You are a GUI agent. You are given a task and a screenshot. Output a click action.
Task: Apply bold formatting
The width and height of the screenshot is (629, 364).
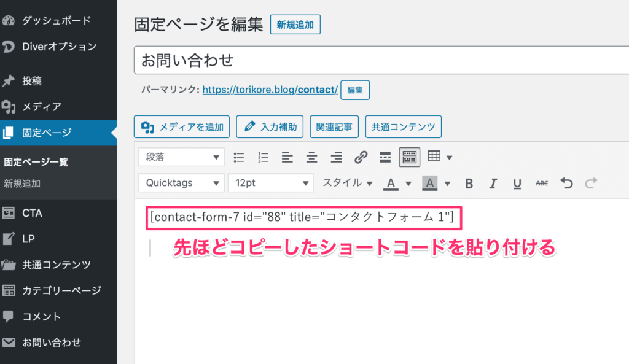coord(469,183)
